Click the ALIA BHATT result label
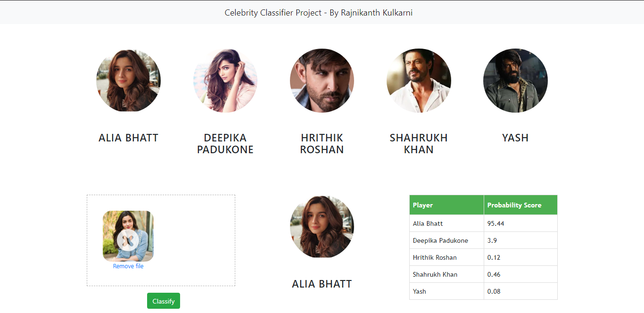The image size is (644, 313). tap(322, 283)
